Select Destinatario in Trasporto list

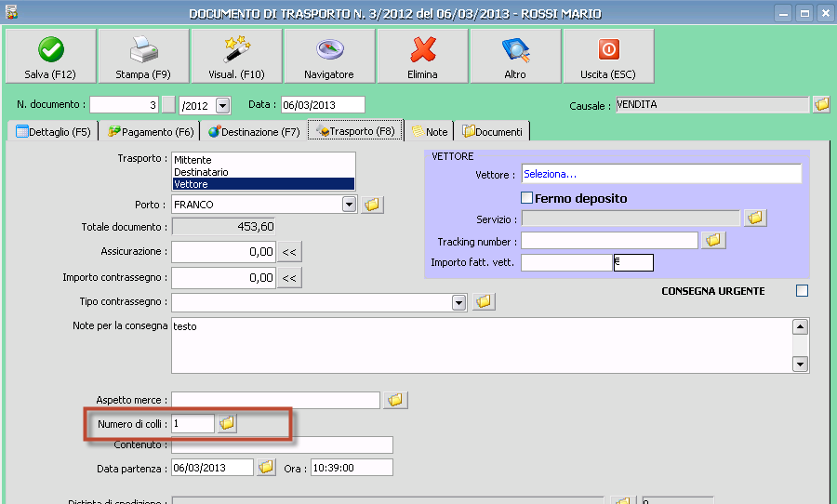(201, 172)
